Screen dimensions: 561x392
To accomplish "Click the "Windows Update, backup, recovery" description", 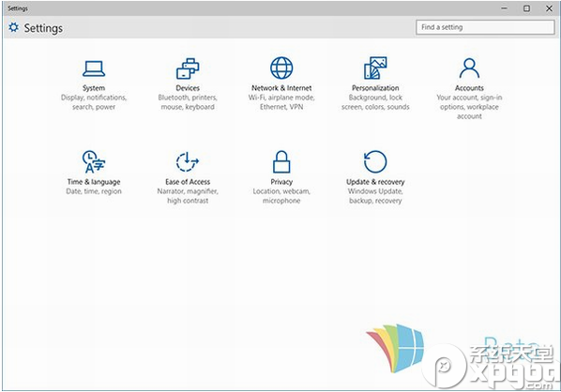I will click(375, 196).
